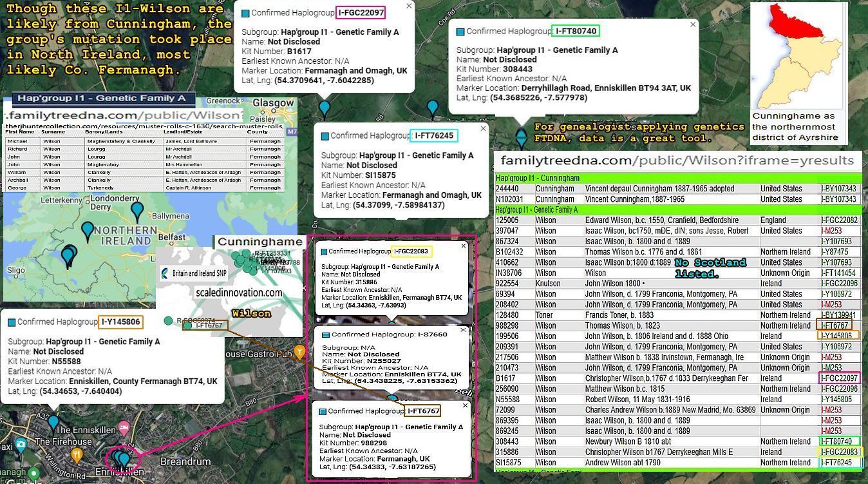Click the blue square in the I-FT76245 popup
This screenshot has height=484, width=868.
(325, 136)
